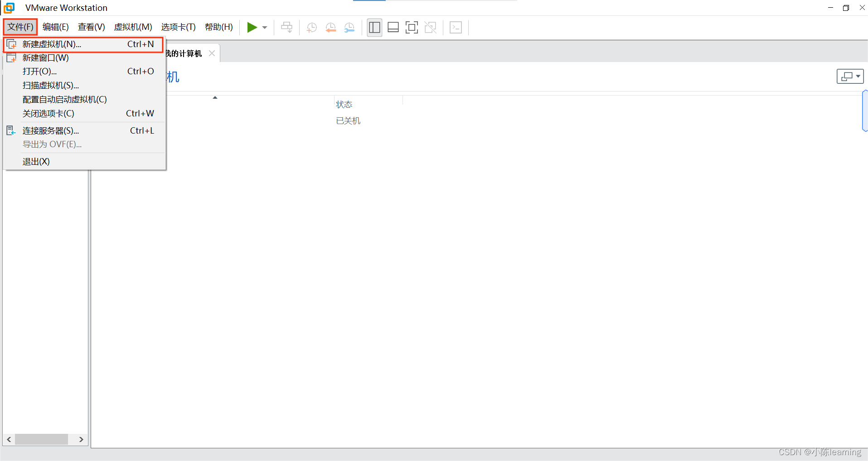Open the view layout dropdown at top right
The image size is (868, 461).
tap(850, 76)
